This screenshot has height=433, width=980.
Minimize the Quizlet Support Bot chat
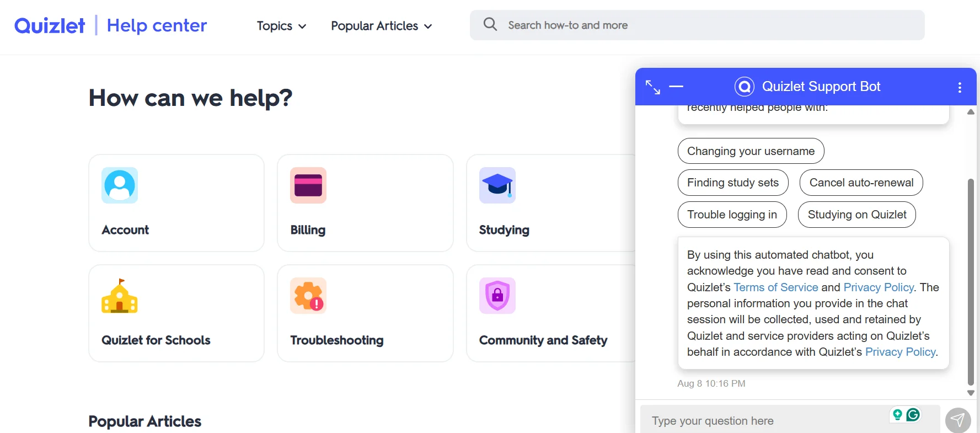[676, 87]
